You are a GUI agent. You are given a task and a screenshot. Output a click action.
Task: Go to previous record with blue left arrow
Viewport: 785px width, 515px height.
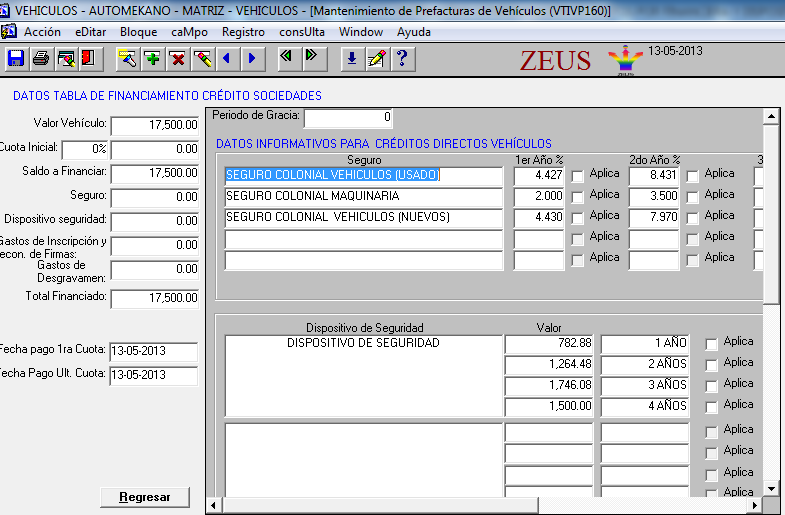pos(226,58)
